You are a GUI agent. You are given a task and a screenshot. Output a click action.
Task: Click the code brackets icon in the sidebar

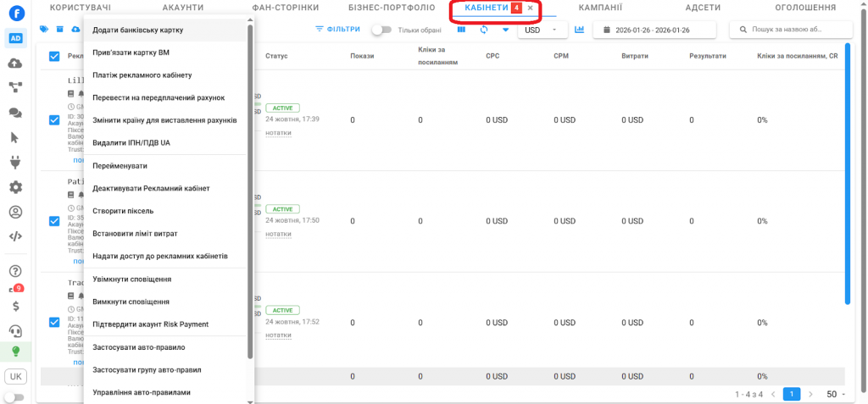pos(15,236)
